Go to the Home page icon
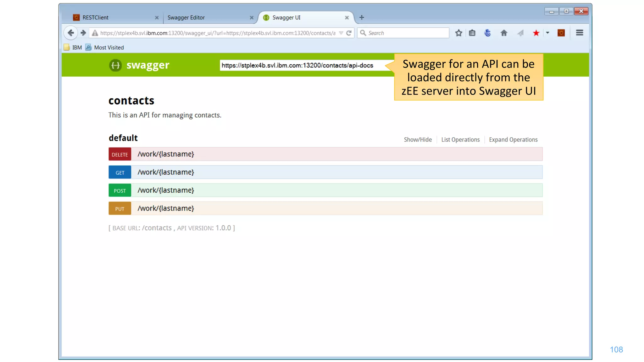Image resolution: width=644 pixels, height=362 pixels. (504, 33)
